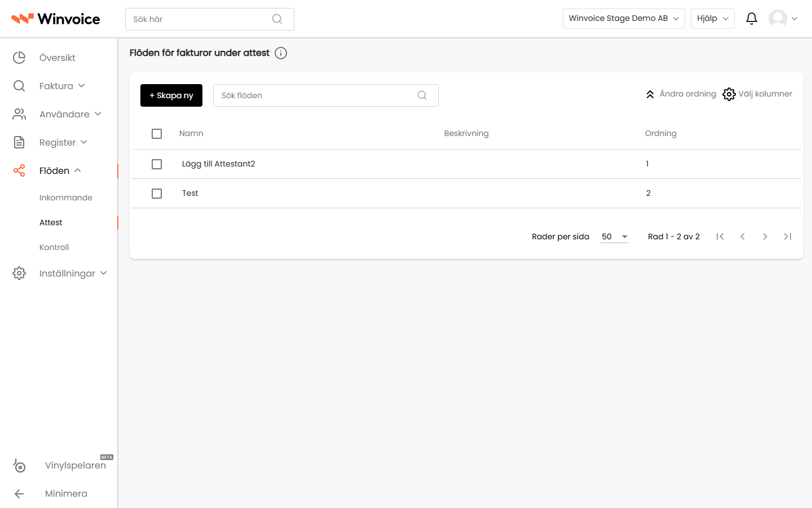This screenshot has height=508, width=812.
Task: Open the Hjälp dropdown
Action: click(x=713, y=19)
